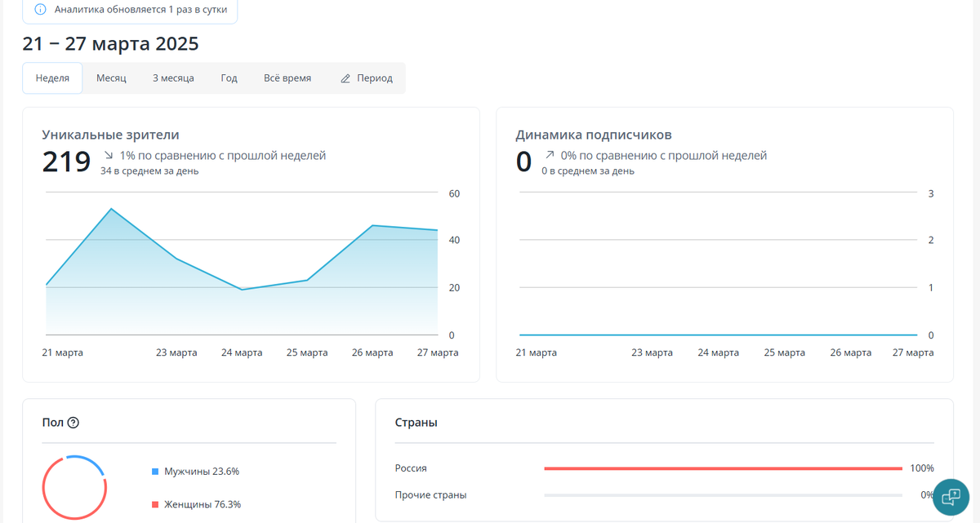Image resolution: width=980 pixels, height=523 pixels.
Task: Click the info icon in the analytics notice
Action: tap(41, 11)
